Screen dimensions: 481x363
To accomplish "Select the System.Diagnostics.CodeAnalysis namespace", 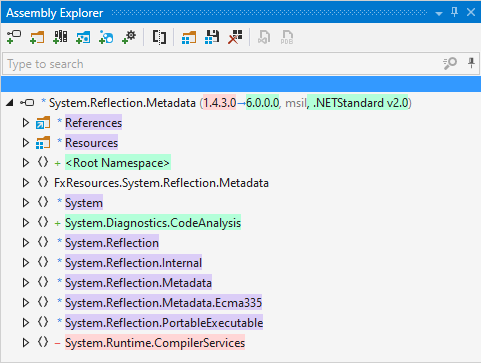I will [153, 223].
